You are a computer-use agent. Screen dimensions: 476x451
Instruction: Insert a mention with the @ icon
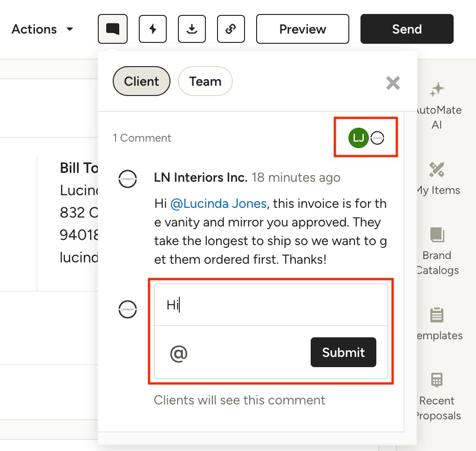coord(178,354)
